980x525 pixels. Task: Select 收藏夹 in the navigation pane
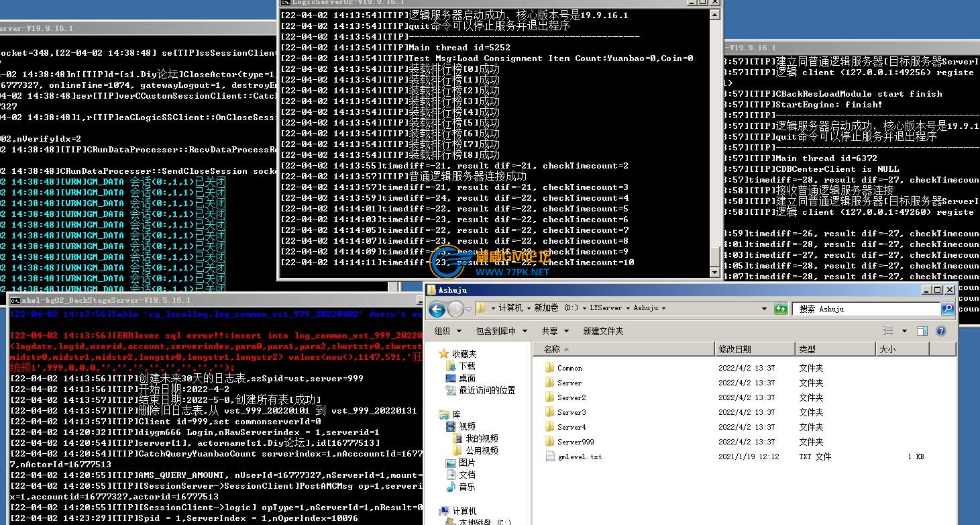(464, 354)
